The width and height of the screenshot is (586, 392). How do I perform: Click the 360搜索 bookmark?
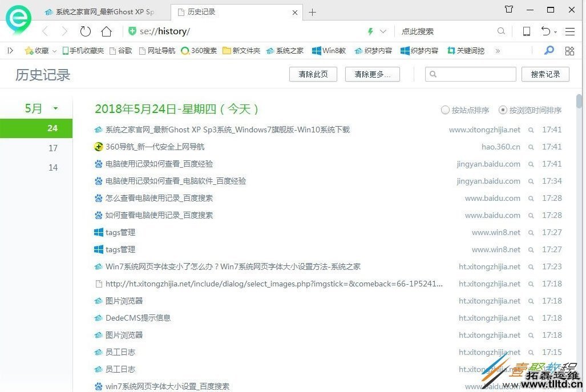(x=199, y=51)
